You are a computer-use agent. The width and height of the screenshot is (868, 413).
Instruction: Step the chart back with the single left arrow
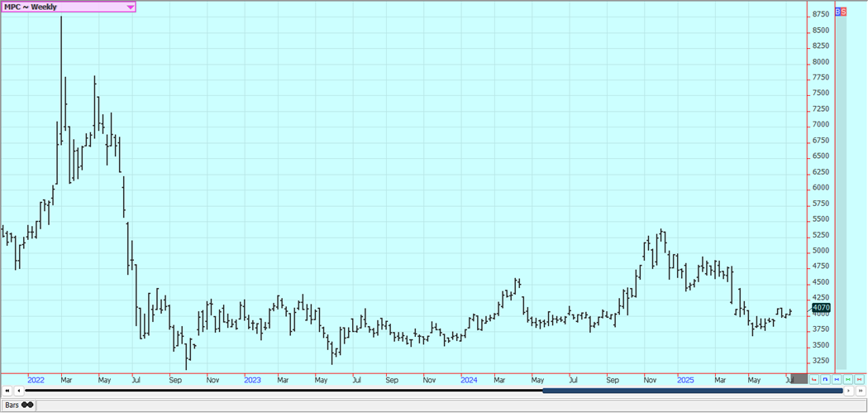point(19,391)
